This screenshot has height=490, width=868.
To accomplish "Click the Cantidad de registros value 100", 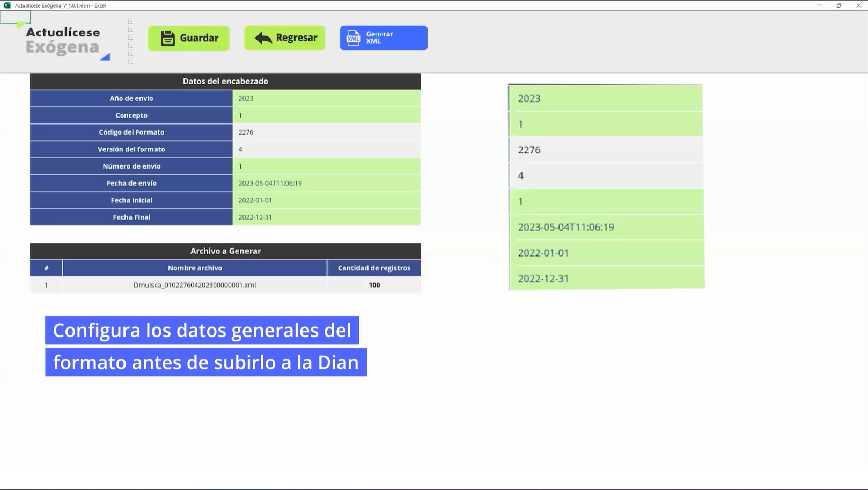I will (373, 285).
